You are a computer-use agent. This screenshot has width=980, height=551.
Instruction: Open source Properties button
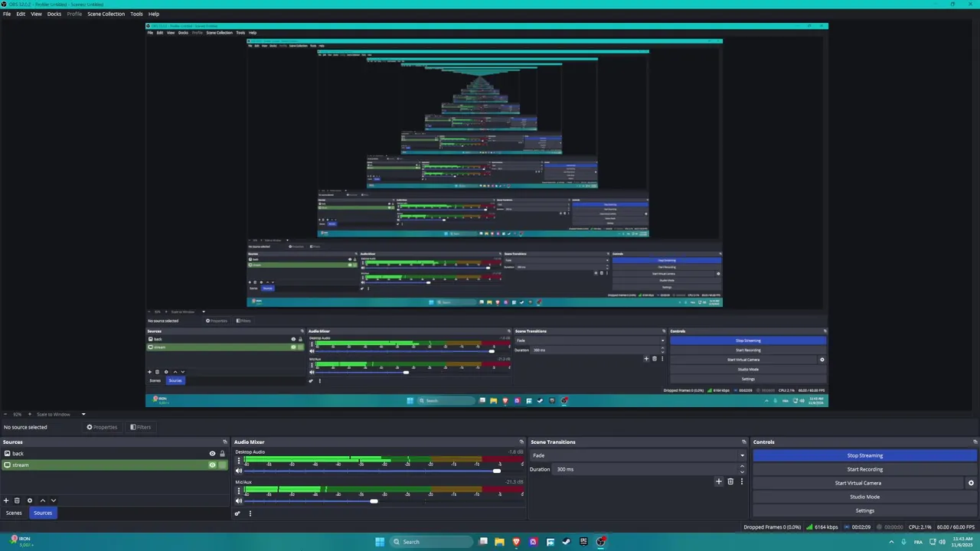click(102, 427)
